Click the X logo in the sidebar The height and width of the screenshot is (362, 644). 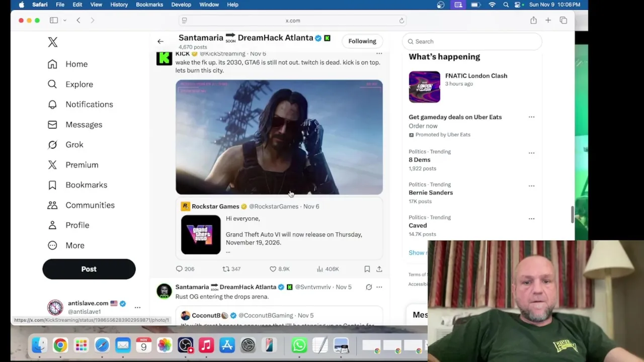pyautogui.click(x=53, y=42)
